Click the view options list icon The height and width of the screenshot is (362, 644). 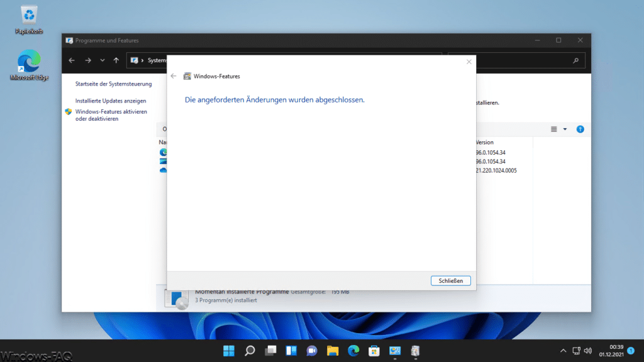tap(553, 129)
